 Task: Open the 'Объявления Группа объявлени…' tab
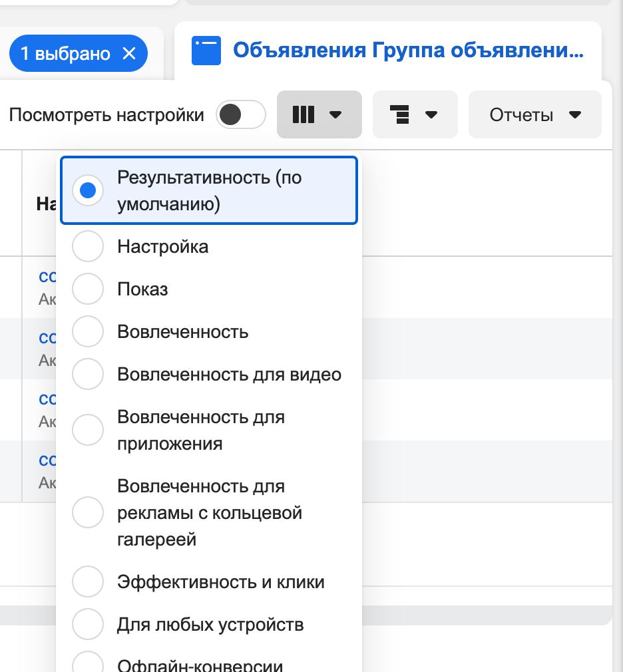click(x=407, y=51)
